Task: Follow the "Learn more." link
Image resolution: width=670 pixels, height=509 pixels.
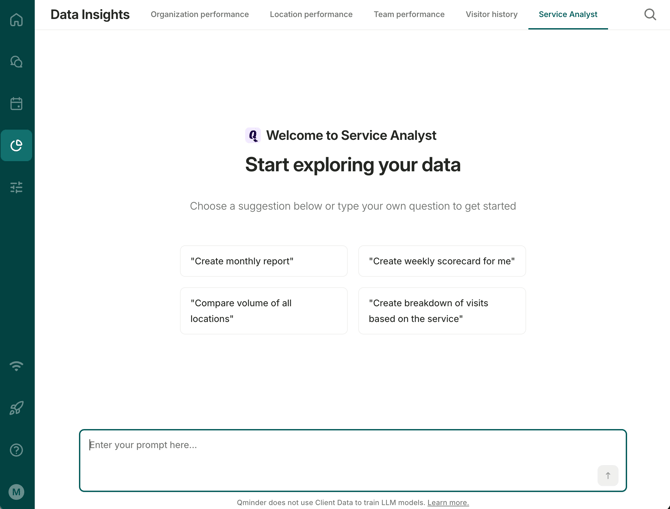Action: click(448, 503)
